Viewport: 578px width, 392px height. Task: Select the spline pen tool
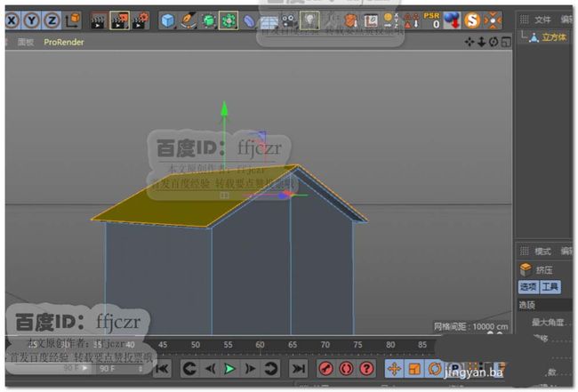click(189, 20)
